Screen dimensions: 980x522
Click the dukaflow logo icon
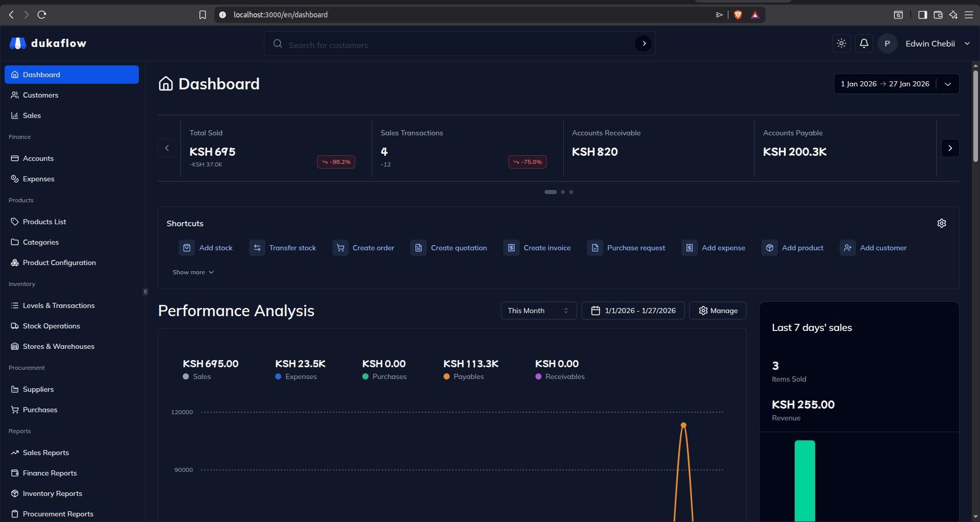point(18,43)
